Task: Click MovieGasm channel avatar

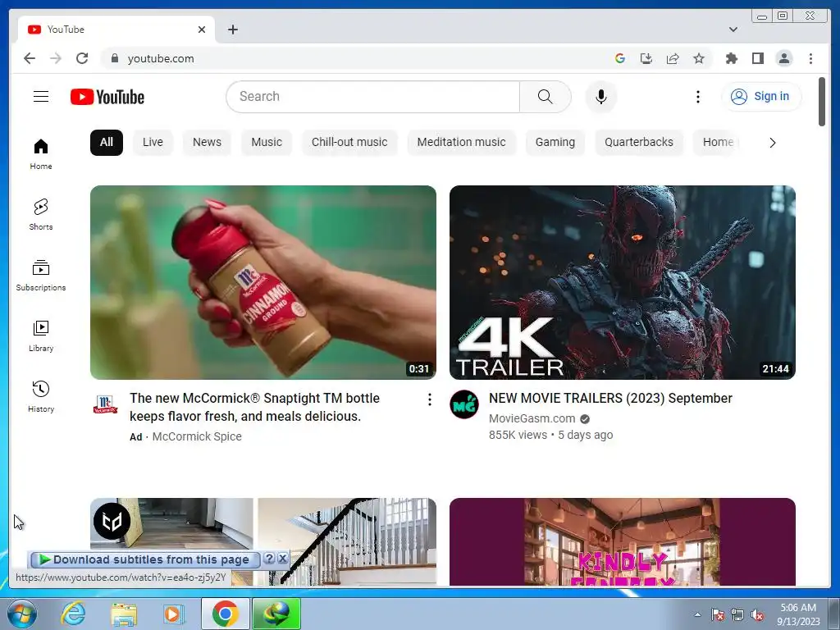Action: 464,404
